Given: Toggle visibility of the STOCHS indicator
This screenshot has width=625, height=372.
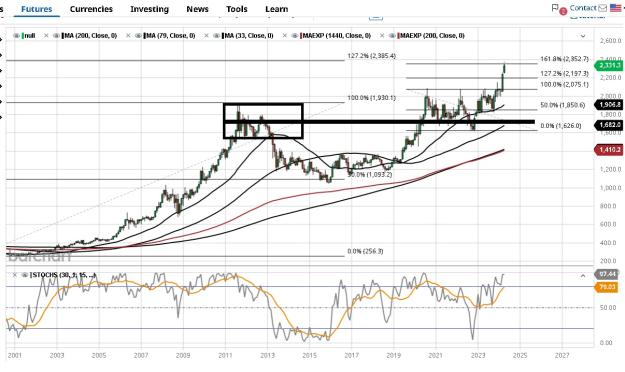Looking at the screenshot, I should [25, 275].
